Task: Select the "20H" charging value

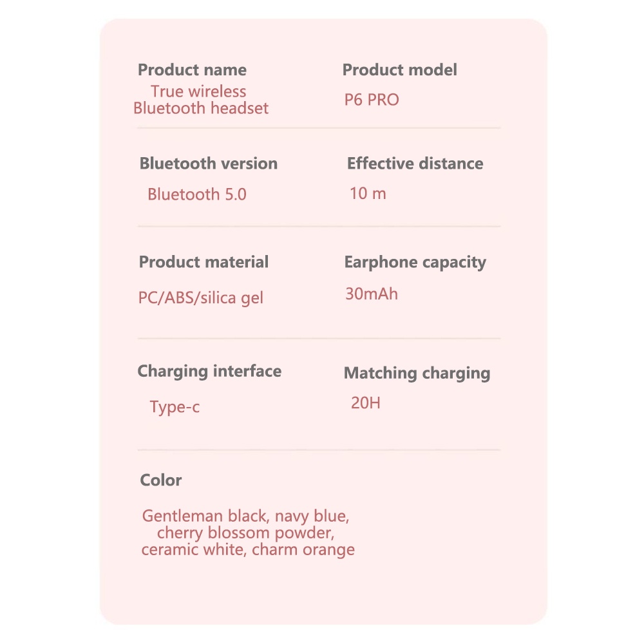Action: coord(365,404)
